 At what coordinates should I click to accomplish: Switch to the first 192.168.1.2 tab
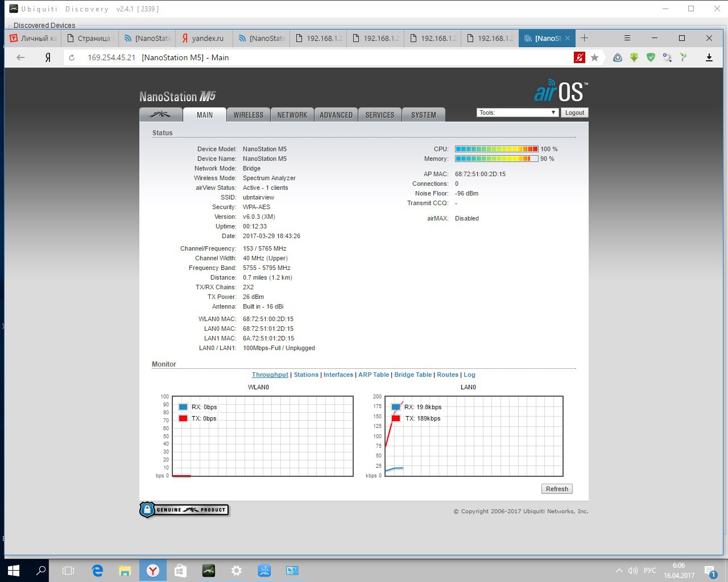click(318, 38)
